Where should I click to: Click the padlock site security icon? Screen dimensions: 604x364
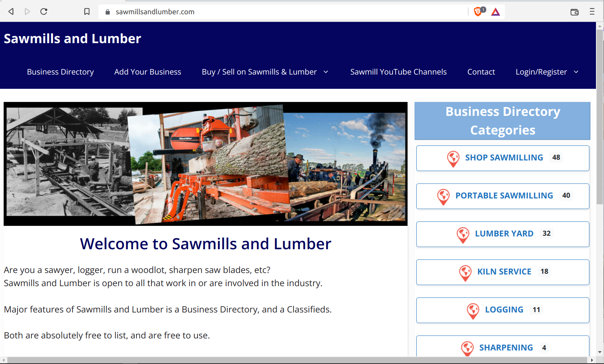point(108,12)
